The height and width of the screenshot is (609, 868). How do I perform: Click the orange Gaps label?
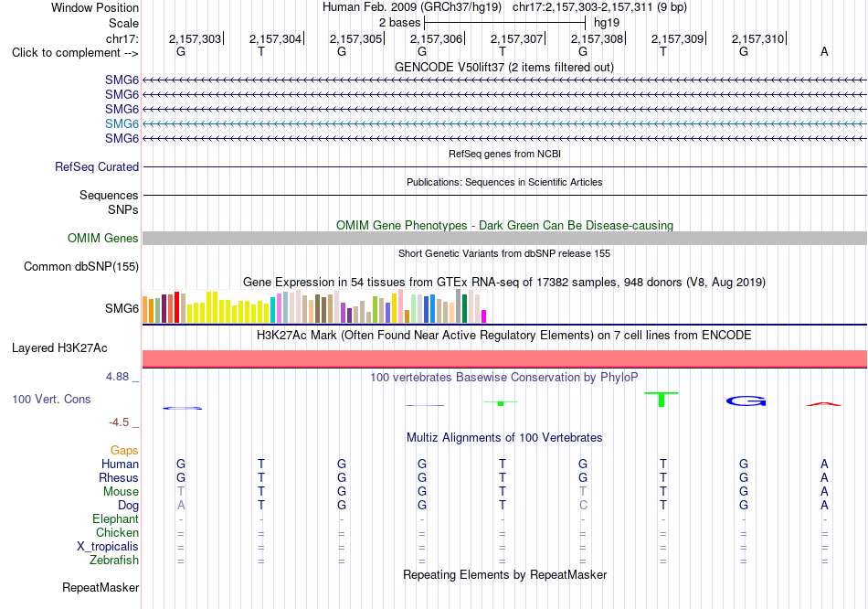124,451
